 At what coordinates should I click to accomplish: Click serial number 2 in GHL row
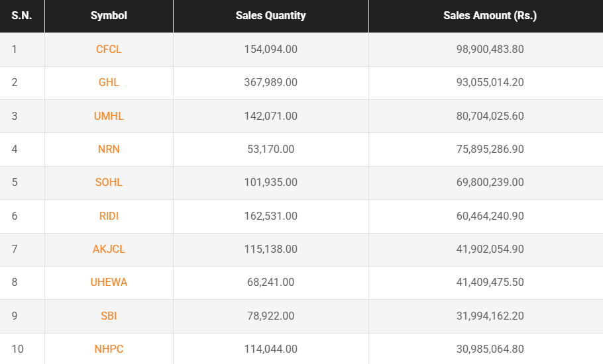15,82
